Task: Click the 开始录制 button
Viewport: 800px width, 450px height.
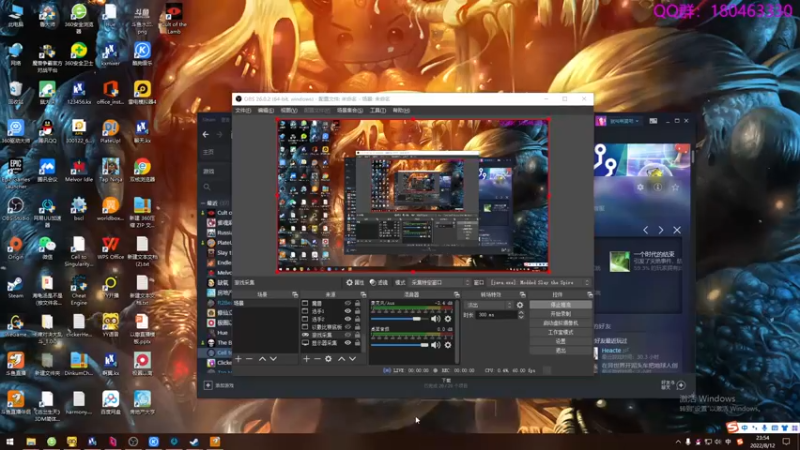Action: coord(560,314)
